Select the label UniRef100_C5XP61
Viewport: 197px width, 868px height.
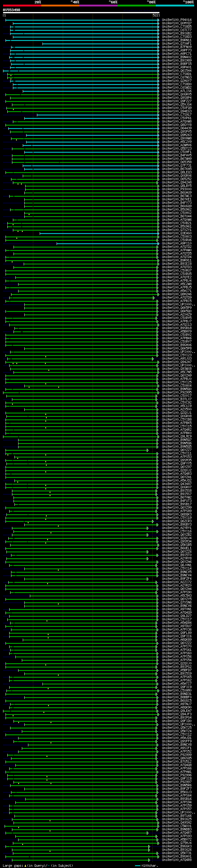(176, 118)
